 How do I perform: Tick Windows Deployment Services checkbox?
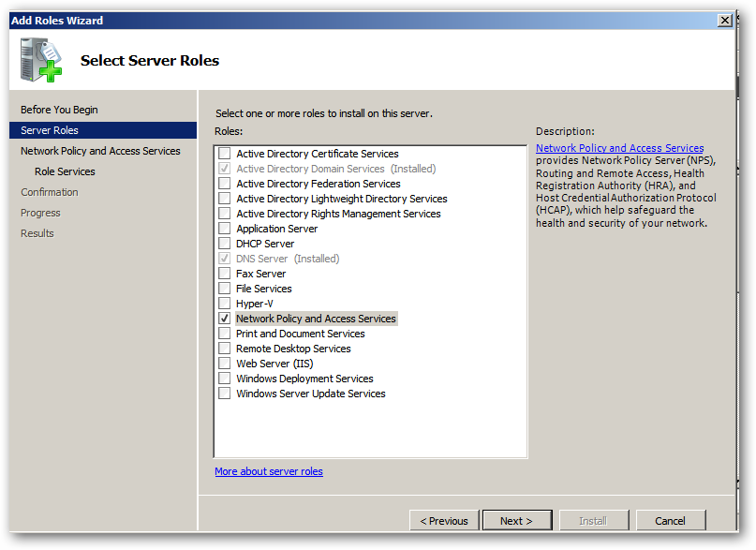(224, 378)
